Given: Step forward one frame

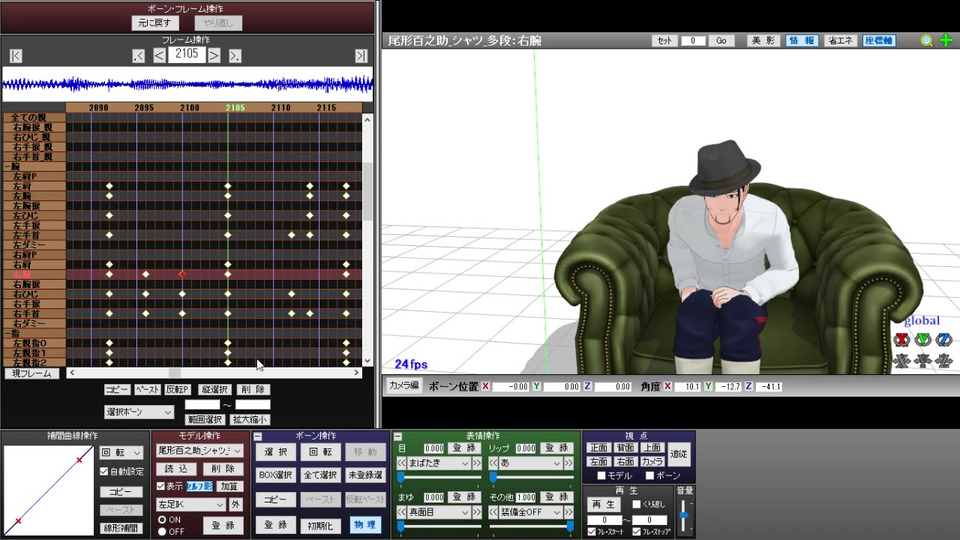Looking at the screenshot, I should 214,56.
